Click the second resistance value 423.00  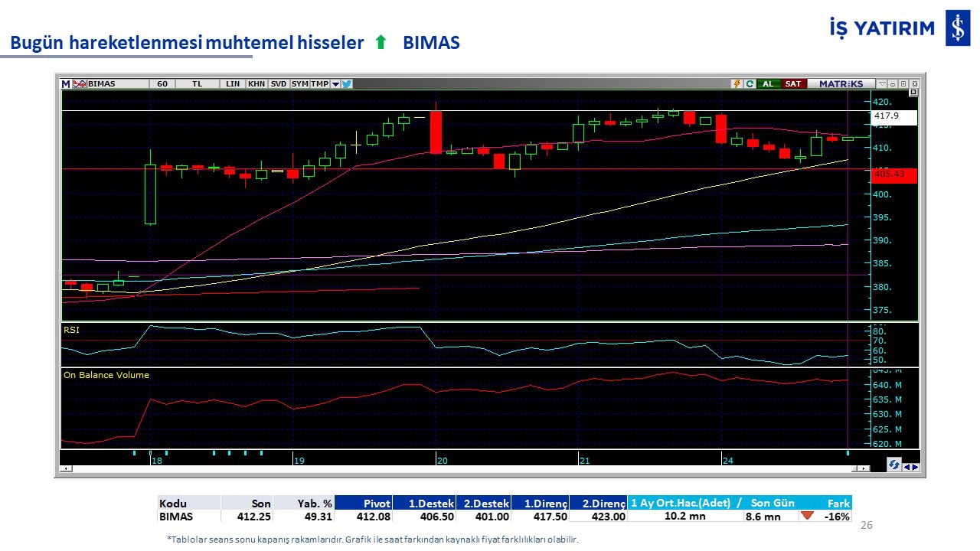(x=609, y=517)
